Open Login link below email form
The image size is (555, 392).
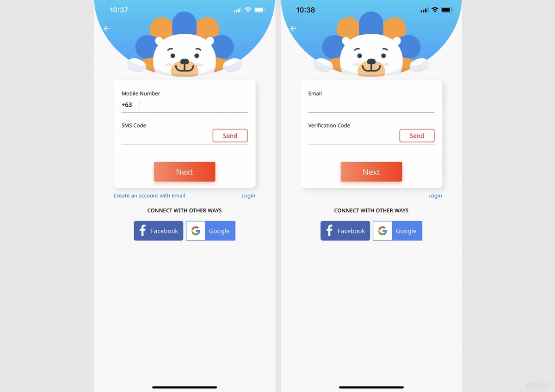click(x=435, y=196)
